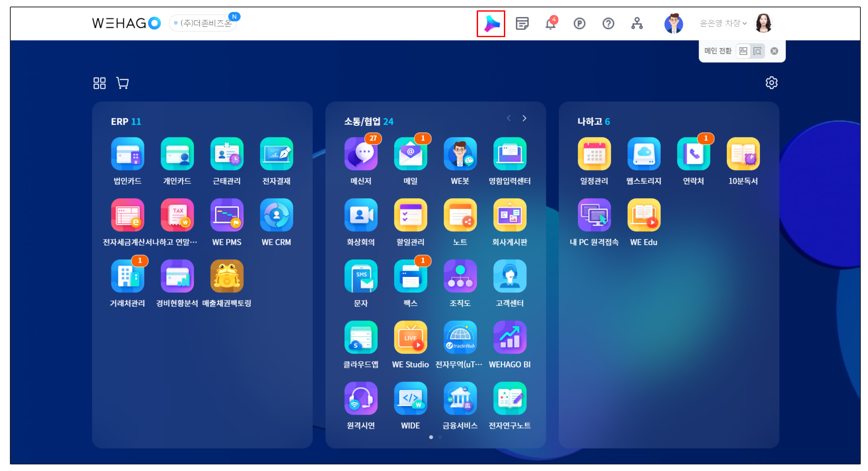
Task: Open the 전자결재 e-approval app
Action: pyautogui.click(x=276, y=154)
